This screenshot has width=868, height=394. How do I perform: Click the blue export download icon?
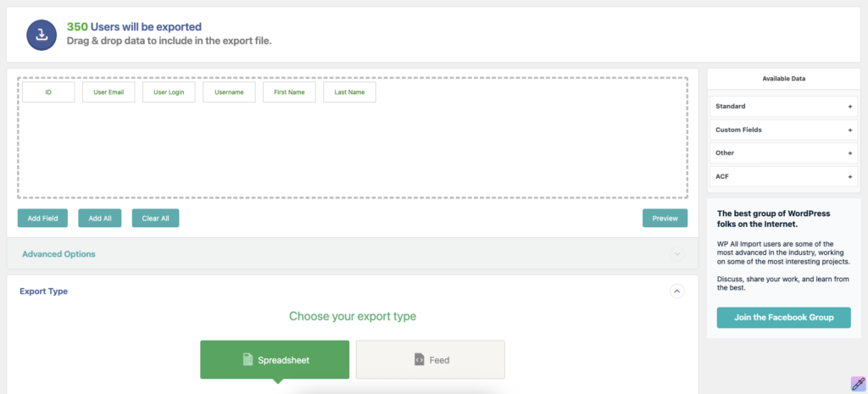coord(42,35)
